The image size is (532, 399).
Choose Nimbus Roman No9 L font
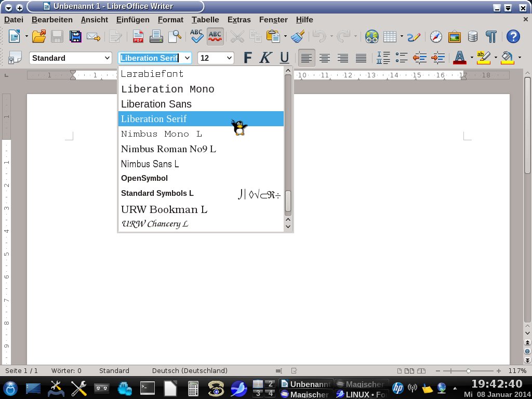(x=201, y=149)
